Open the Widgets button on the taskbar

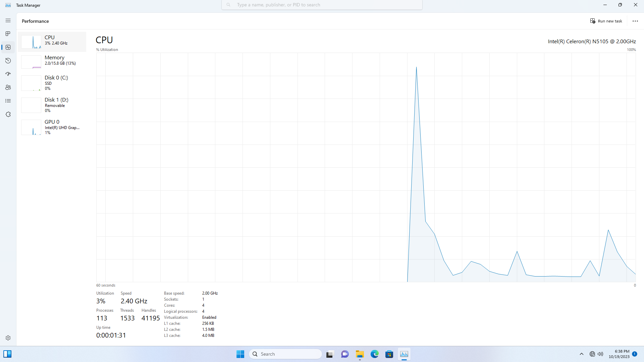point(7,354)
